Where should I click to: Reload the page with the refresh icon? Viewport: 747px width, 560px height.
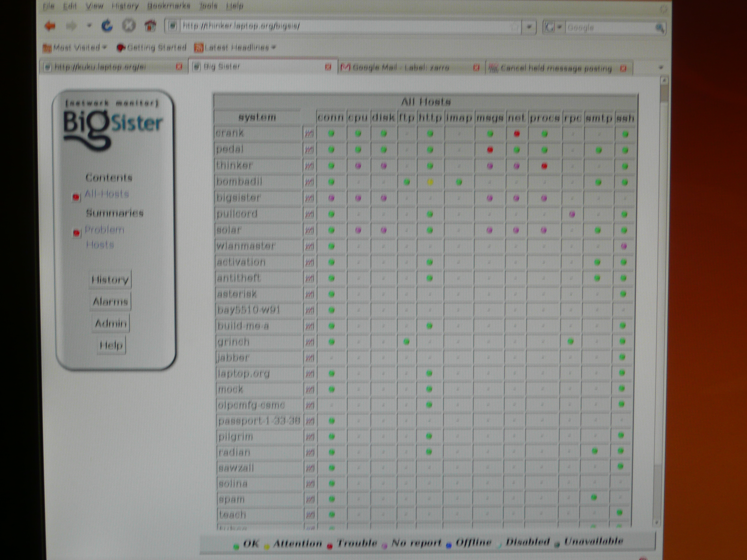[x=107, y=26]
